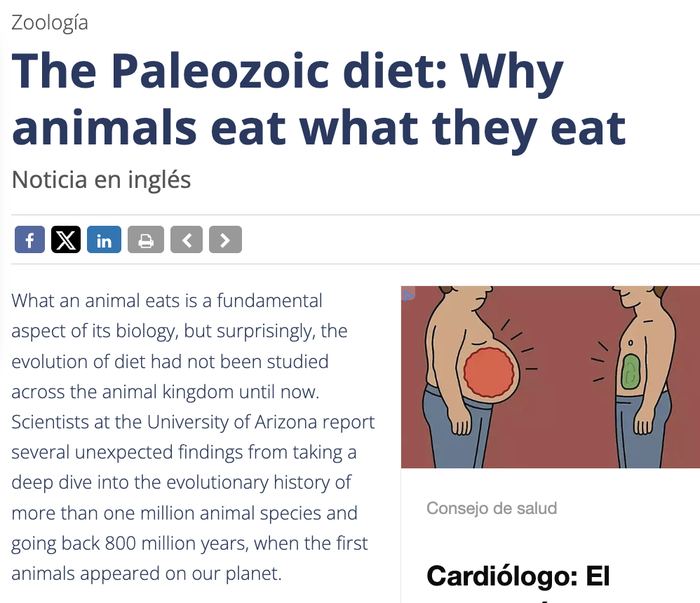Go to the previous article arrow

click(x=187, y=240)
